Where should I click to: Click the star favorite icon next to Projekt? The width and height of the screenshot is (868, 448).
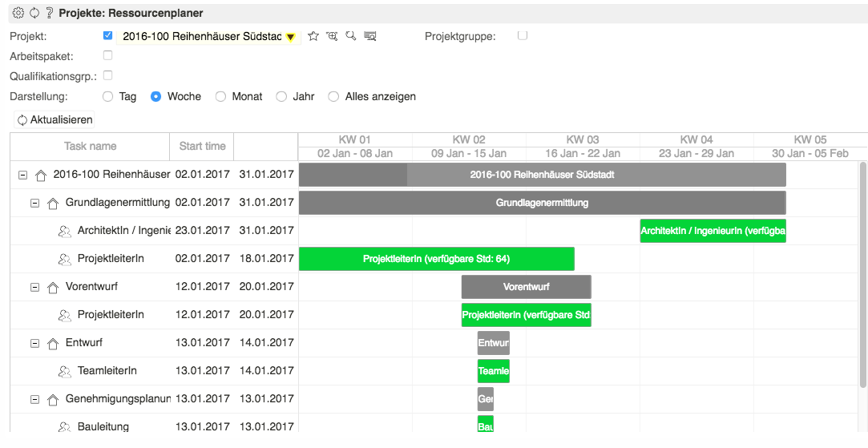click(x=313, y=36)
